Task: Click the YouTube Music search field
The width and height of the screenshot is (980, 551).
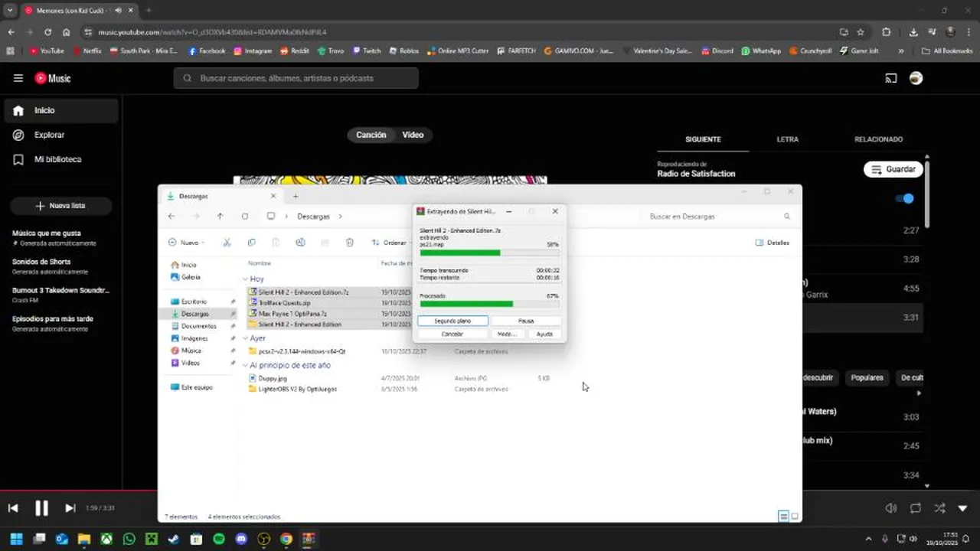Action: [296, 78]
